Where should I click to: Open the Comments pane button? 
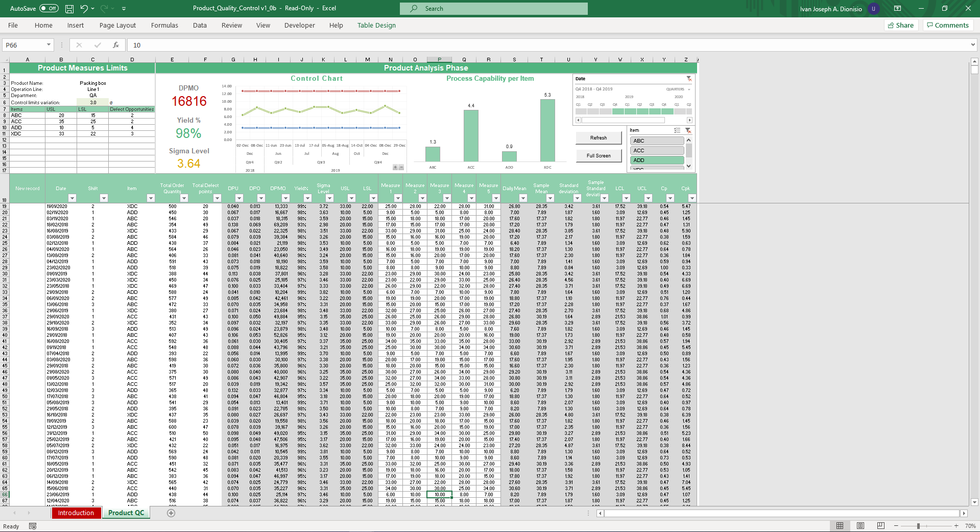(948, 26)
